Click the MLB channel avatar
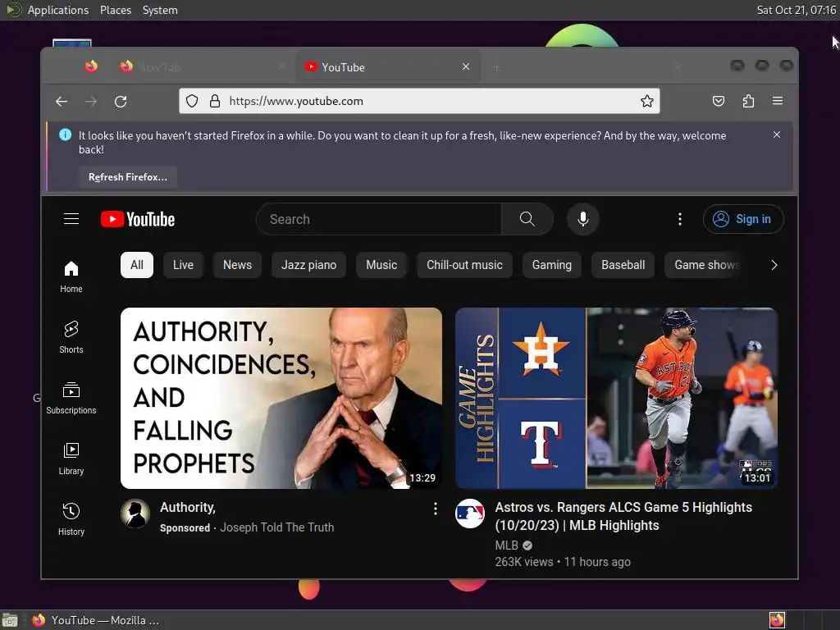 coord(470,514)
